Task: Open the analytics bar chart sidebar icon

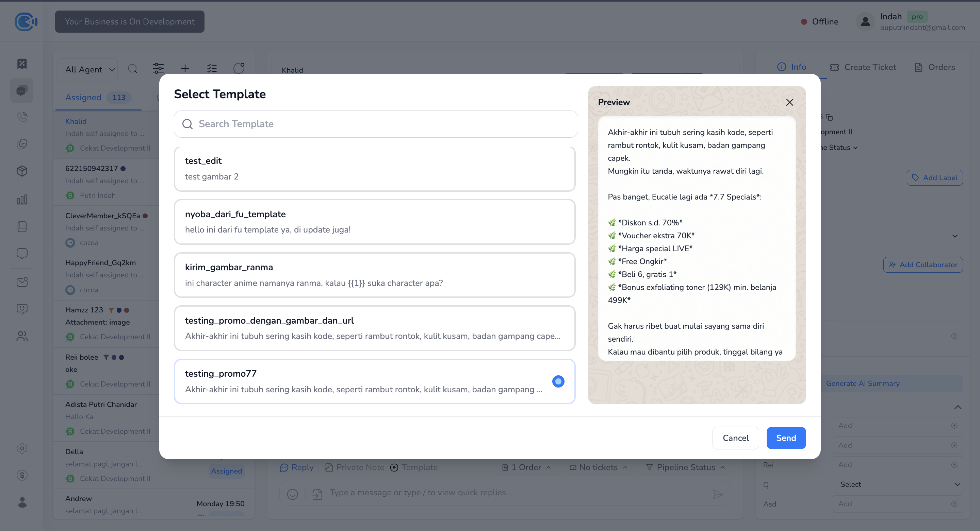Action: (22, 200)
